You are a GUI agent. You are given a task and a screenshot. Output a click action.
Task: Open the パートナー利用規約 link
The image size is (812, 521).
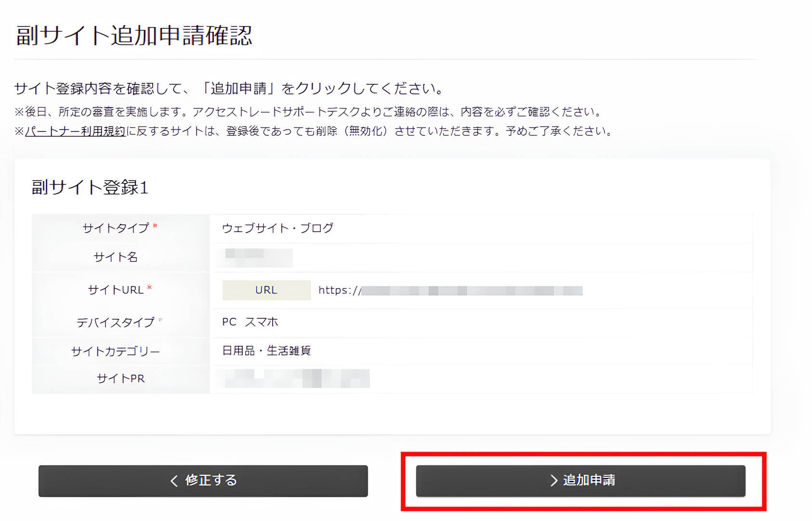[75, 130]
